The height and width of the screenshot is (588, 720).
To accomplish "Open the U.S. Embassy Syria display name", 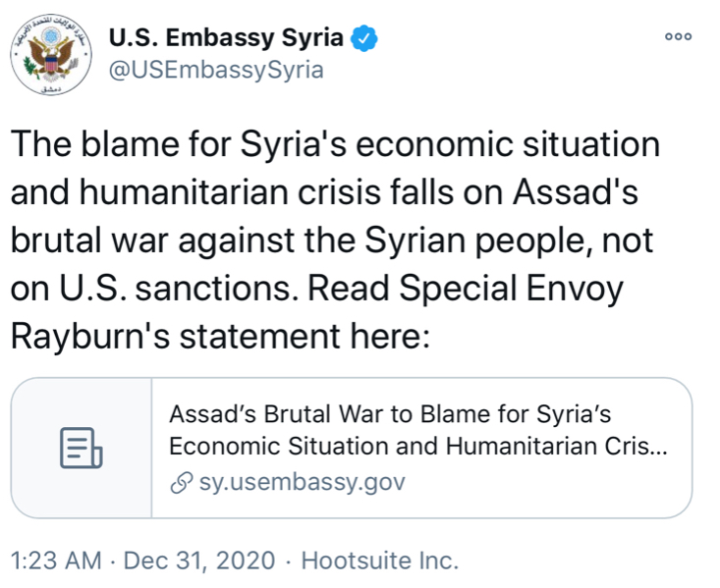I will [226, 39].
